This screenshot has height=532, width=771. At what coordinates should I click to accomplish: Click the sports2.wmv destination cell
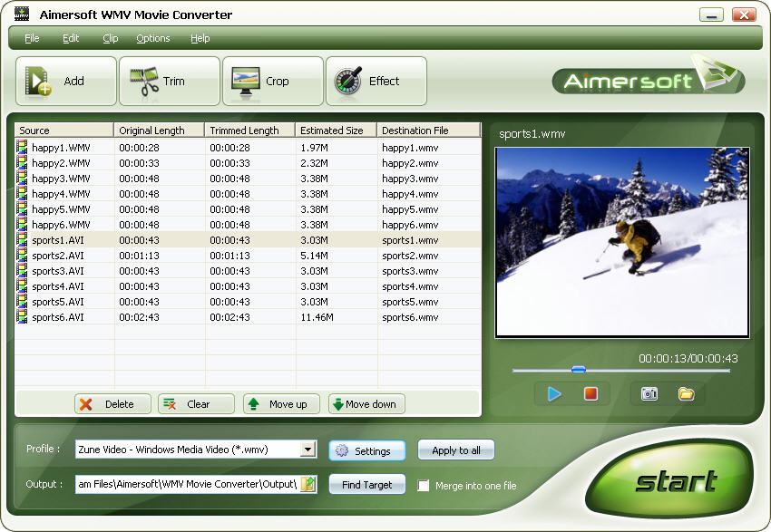410,256
